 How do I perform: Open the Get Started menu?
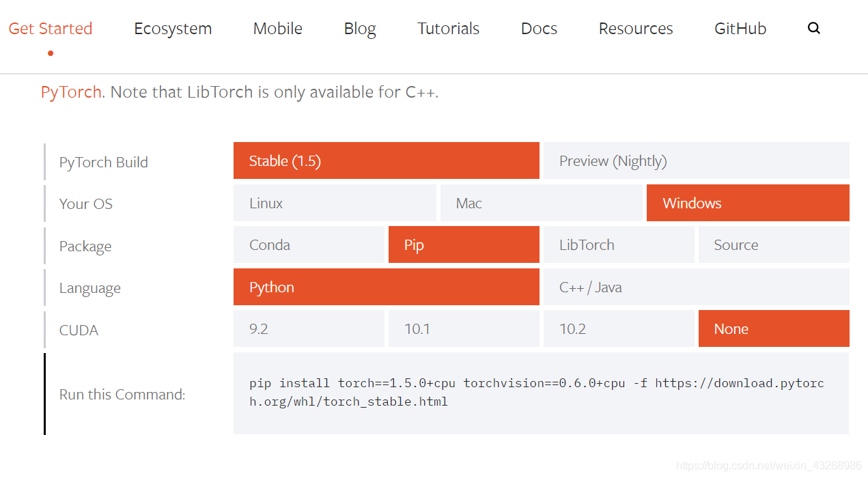[50, 28]
